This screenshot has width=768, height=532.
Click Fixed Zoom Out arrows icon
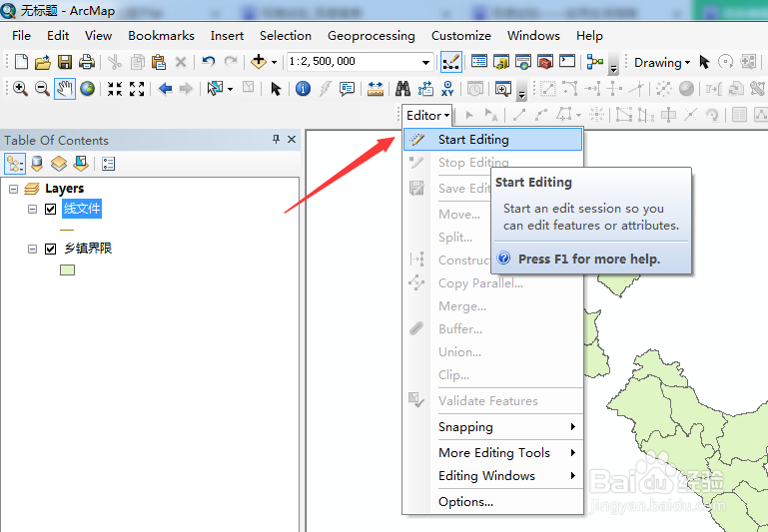click(x=137, y=89)
